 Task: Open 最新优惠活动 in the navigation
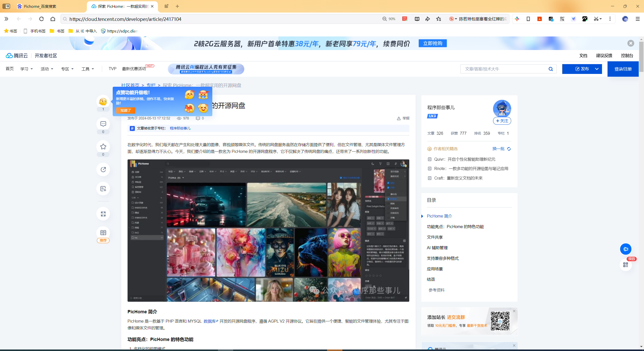point(134,69)
